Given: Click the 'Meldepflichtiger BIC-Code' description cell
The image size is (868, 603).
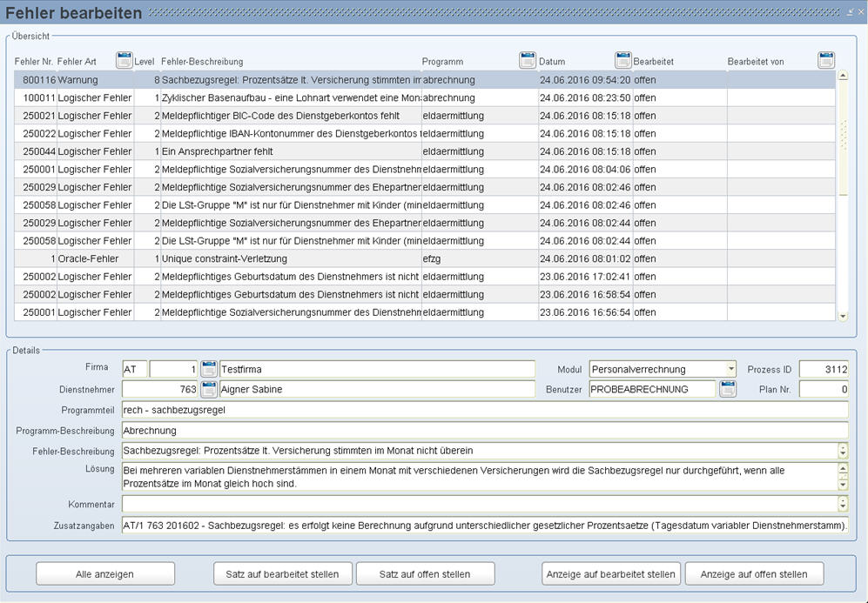Looking at the screenshot, I should [x=291, y=116].
